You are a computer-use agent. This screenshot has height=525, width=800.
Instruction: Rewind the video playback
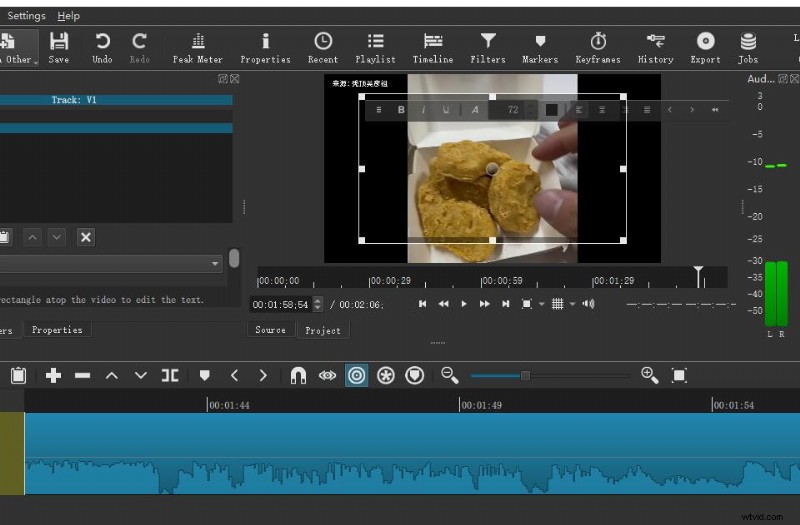[x=443, y=304]
